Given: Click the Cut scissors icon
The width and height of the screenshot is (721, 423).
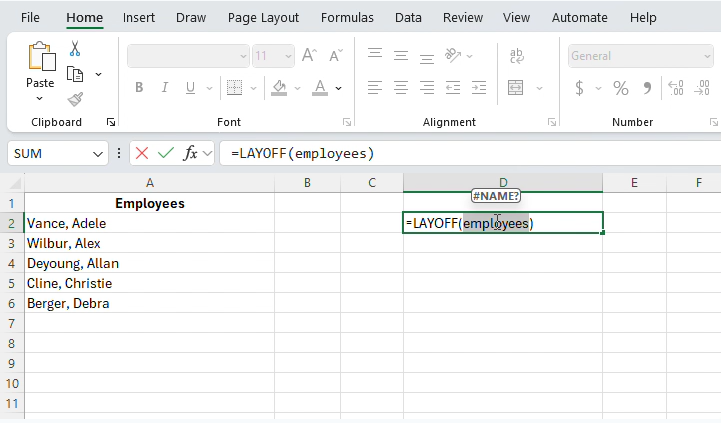Looking at the screenshot, I should tap(75, 49).
